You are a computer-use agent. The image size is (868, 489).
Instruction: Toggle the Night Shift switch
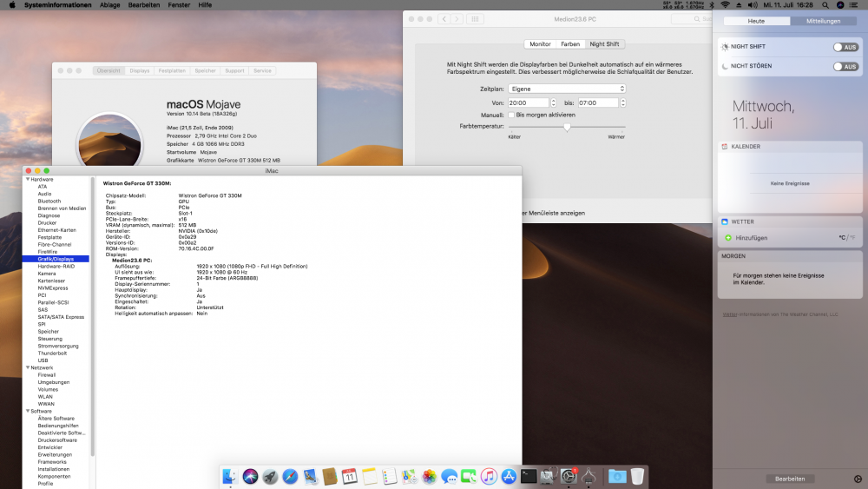click(x=845, y=47)
